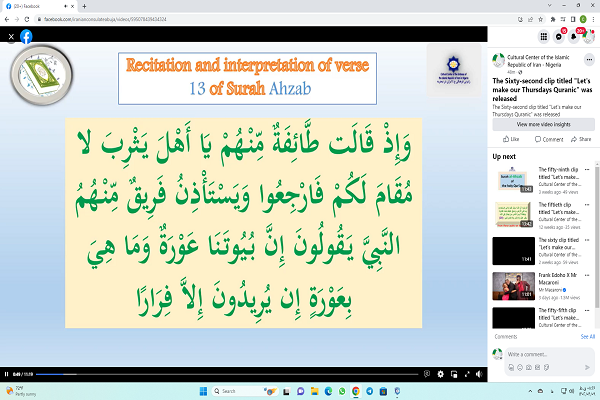Close the video viewer with X
The width and height of the screenshot is (600, 400).
[x=9, y=36]
